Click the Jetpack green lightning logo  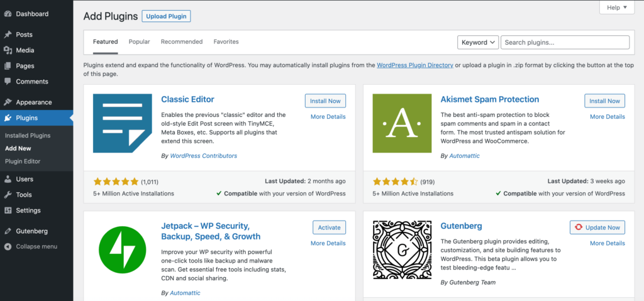pyautogui.click(x=123, y=249)
